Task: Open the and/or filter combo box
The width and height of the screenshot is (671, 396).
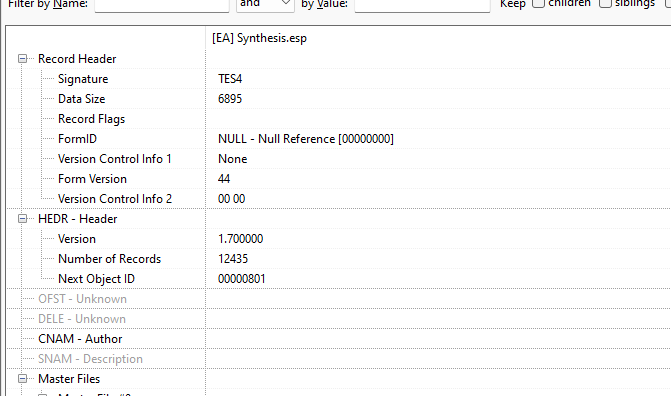Action: [265, 4]
